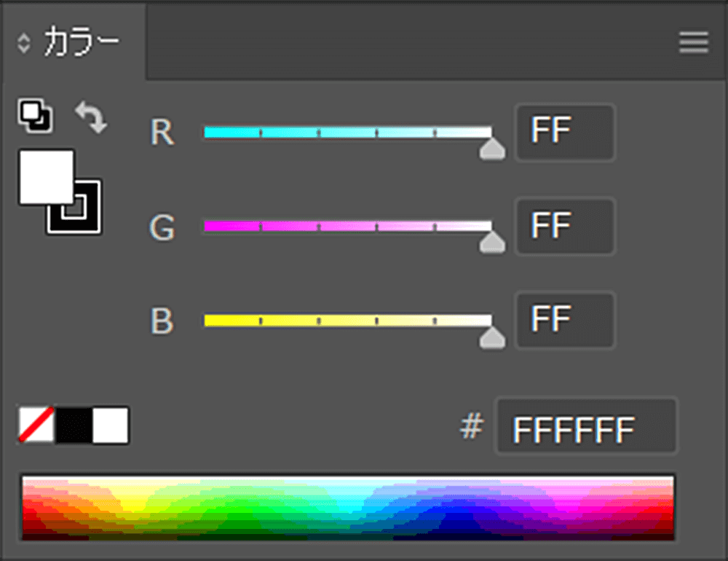Pick a color from the spectrum bar
The width and height of the screenshot is (728, 561).
tap(348, 508)
